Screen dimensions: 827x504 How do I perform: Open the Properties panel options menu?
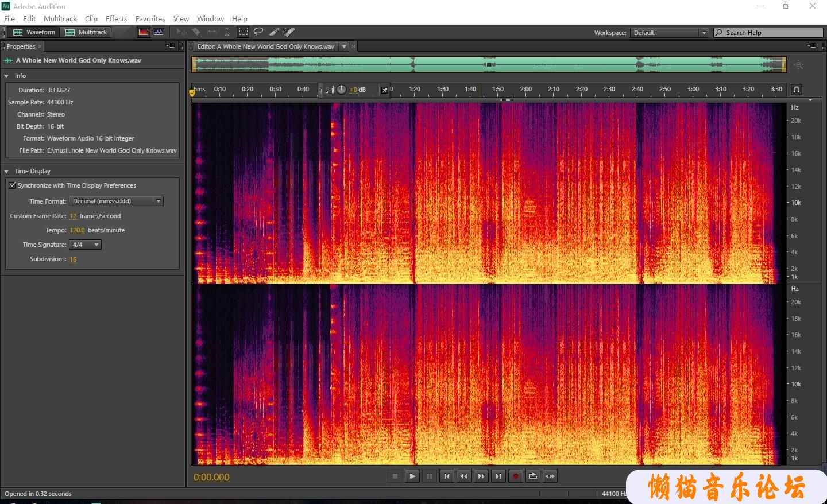(x=170, y=46)
